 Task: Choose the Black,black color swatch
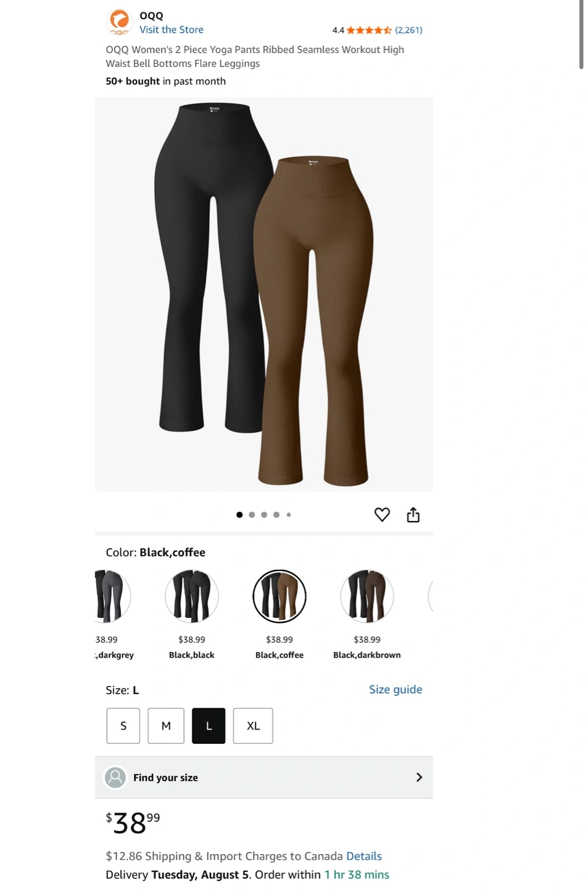point(192,596)
